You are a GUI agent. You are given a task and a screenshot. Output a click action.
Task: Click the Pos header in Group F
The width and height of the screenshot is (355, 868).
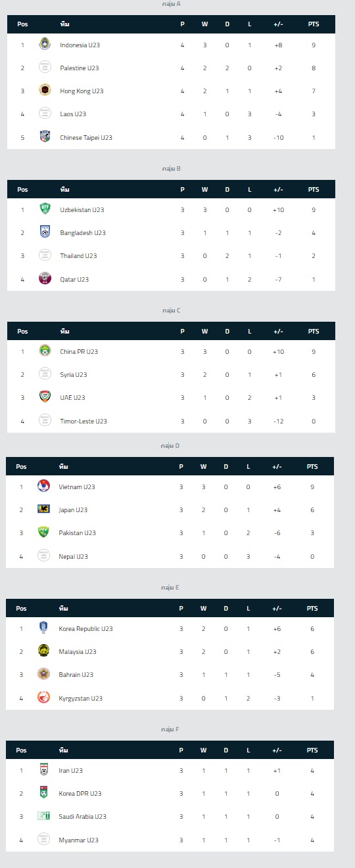[21, 750]
